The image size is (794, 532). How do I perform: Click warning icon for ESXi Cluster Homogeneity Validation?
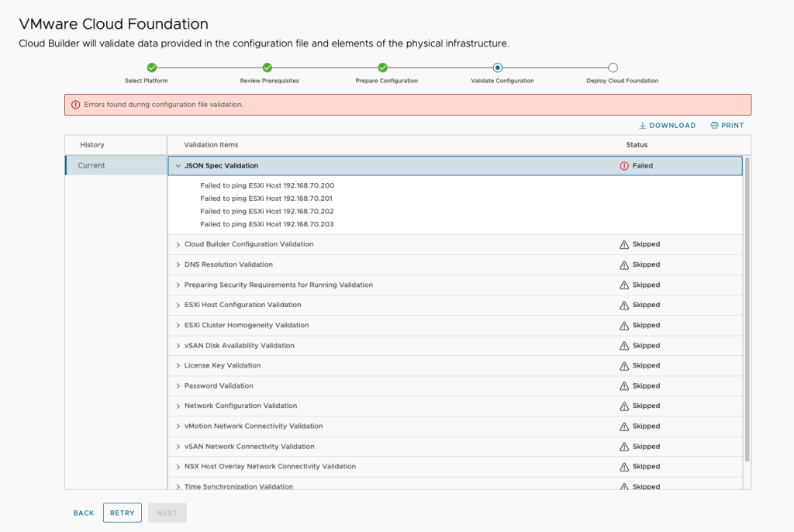coord(624,325)
